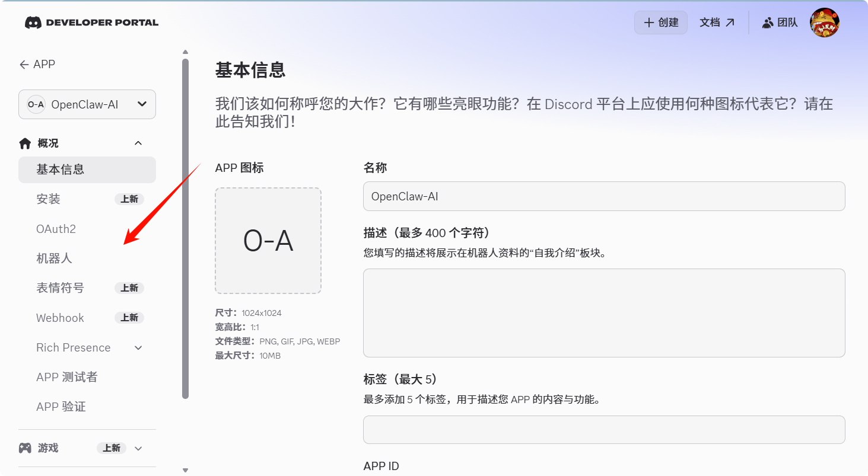The image size is (868, 476).
Task: Click the sidebar scrollbar thumb
Action: pyautogui.click(x=185, y=228)
